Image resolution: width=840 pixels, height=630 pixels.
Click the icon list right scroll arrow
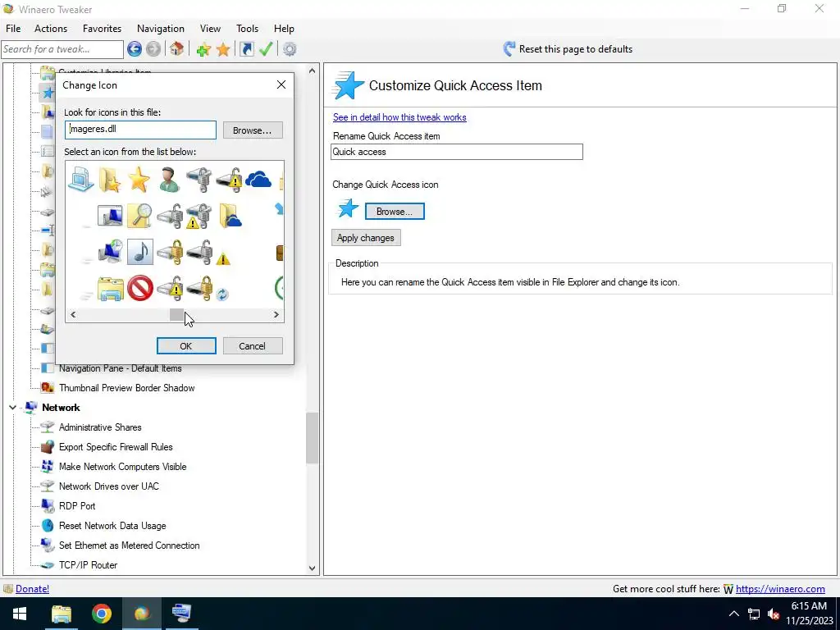coord(276,315)
